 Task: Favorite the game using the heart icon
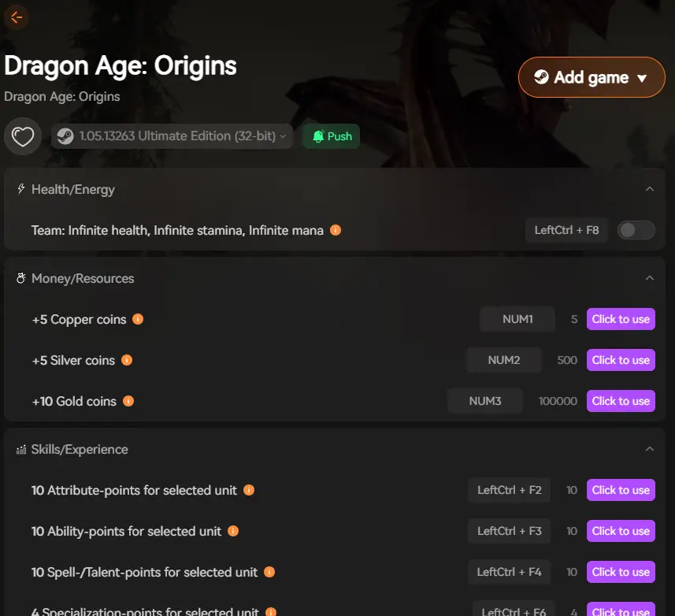(x=23, y=135)
